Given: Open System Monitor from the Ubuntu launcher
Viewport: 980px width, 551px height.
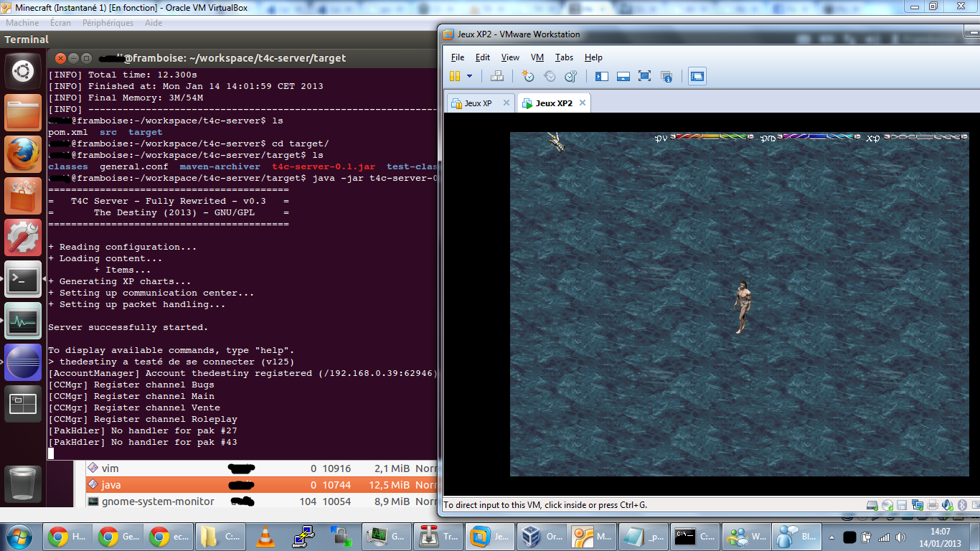Looking at the screenshot, I should [23, 321].
